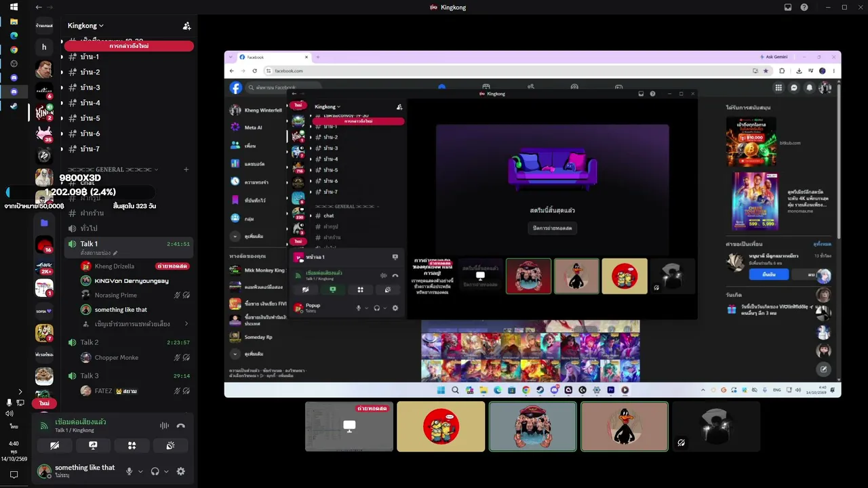Open the taskbar clock showing 4:40
868x488 pixels.
click(14, 451)
